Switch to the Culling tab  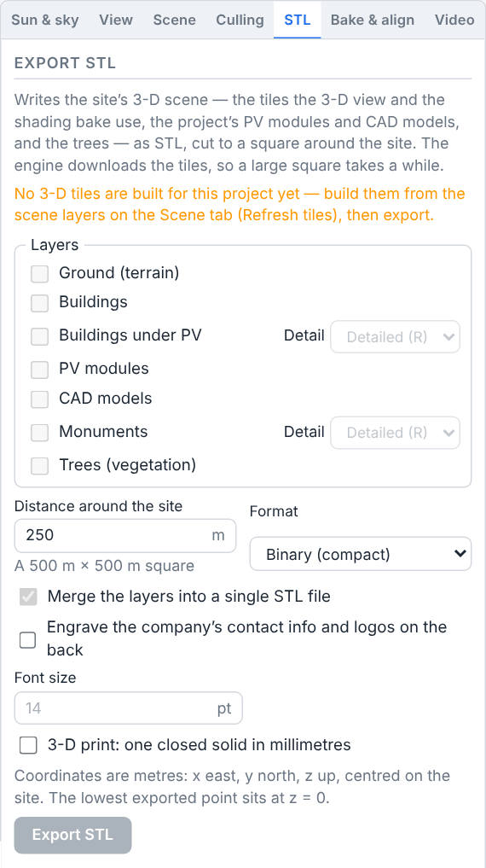240,20
